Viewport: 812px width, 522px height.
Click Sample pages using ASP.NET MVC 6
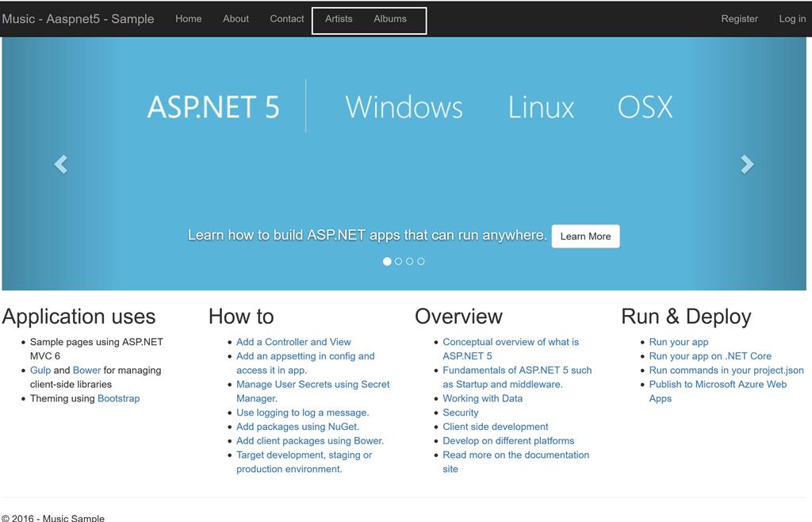tap(96, 349)
